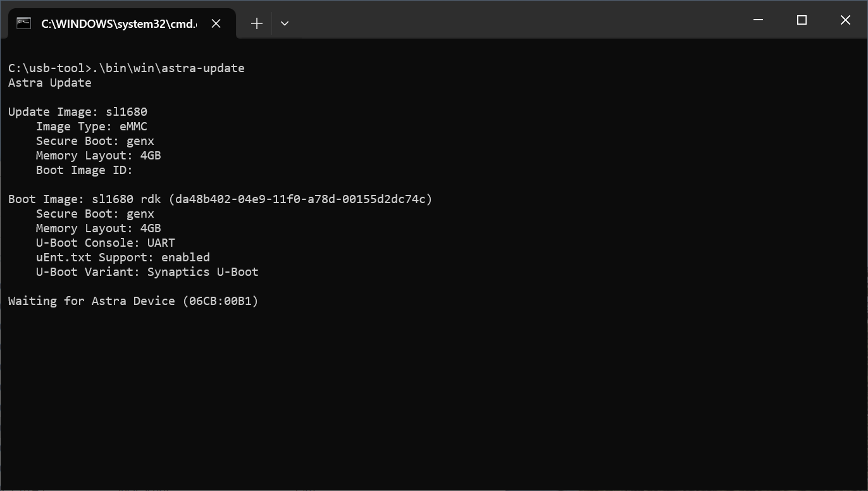This screenshot has width=868, height=491.
Task: Maximize the terminal window
Action: (x=802, y=20)
